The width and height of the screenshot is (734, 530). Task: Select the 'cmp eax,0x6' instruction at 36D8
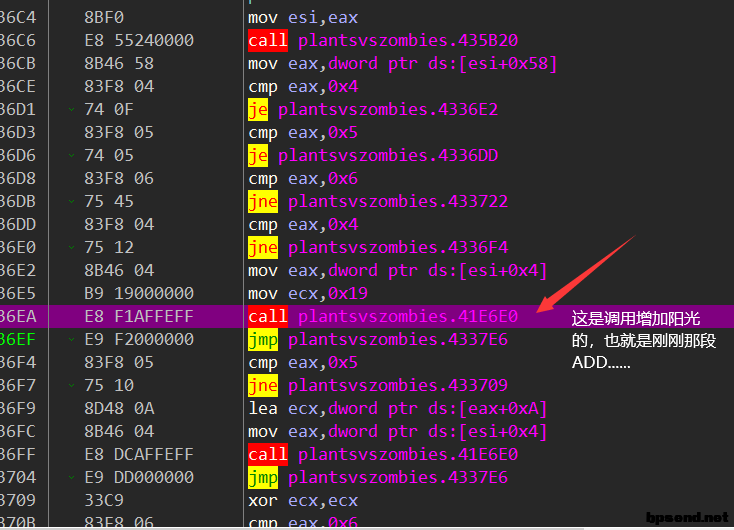[303, 178]
